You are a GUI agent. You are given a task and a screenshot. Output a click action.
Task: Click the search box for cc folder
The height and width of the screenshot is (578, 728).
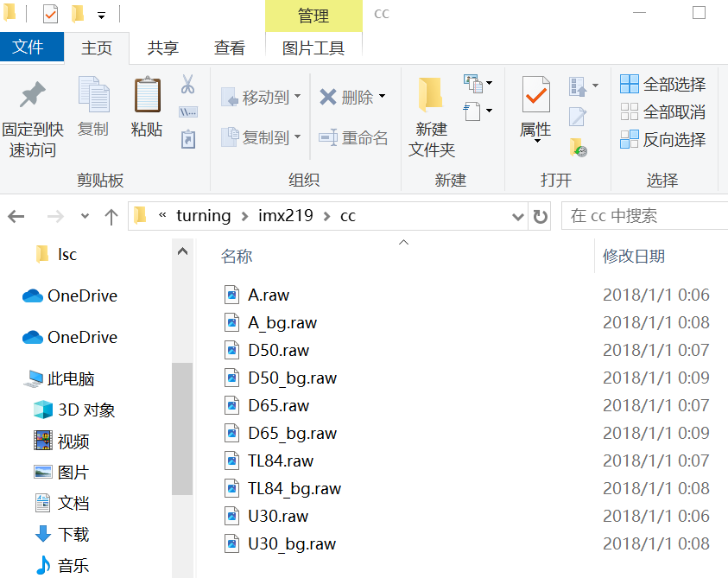(x=643, y=216)
